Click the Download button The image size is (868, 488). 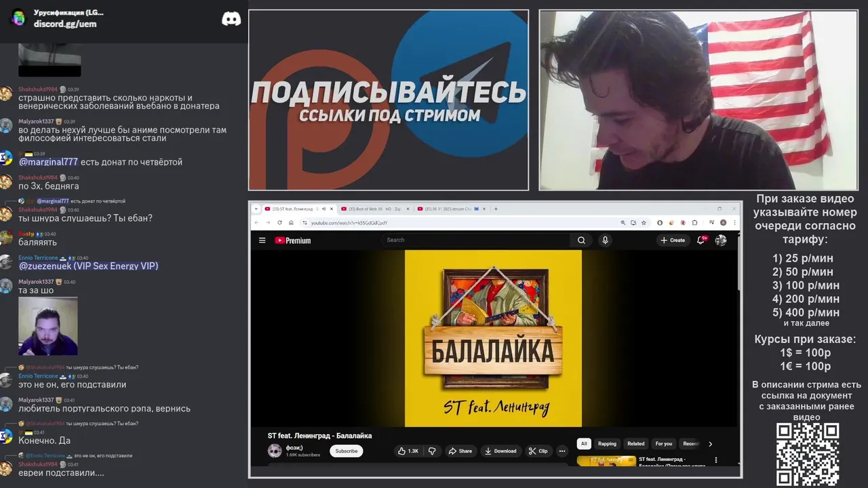click(x=500, y=451)
